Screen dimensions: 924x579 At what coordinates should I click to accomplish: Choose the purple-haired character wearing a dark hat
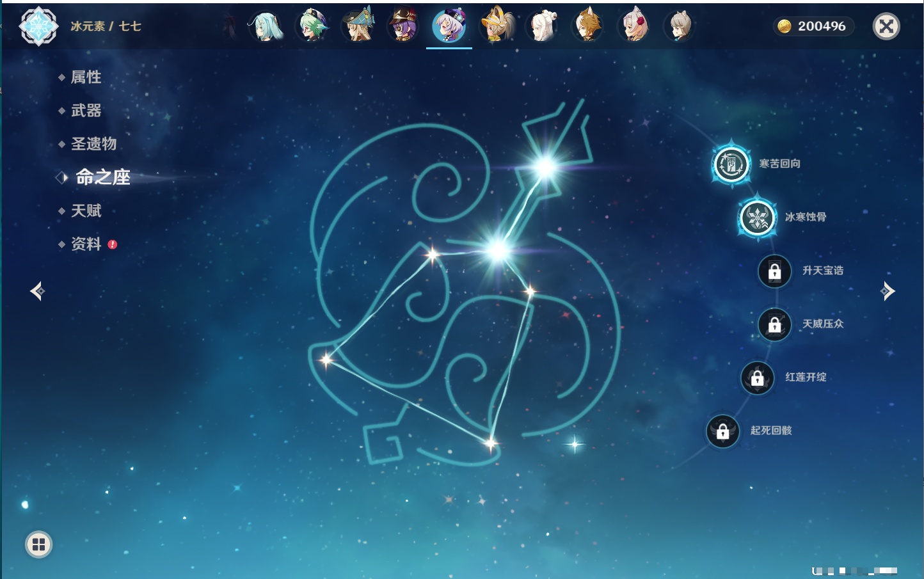pos(403,27)
